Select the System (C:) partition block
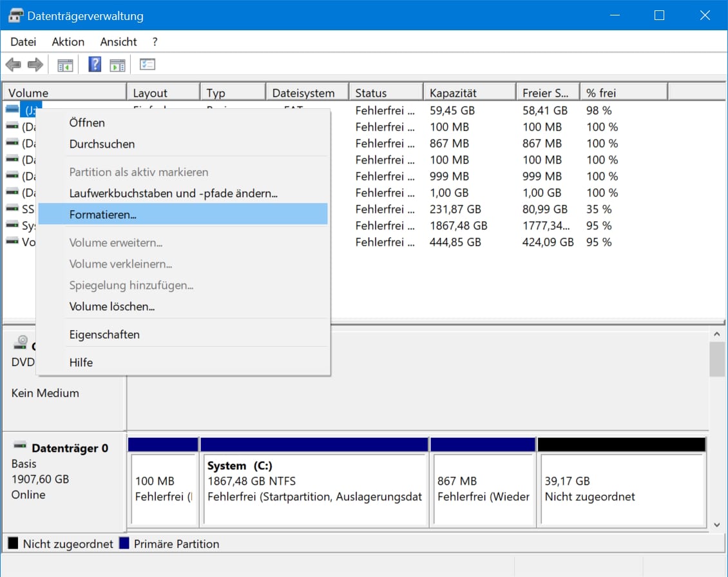The height and width of the screenshot is (577, 728). [314, 482]
